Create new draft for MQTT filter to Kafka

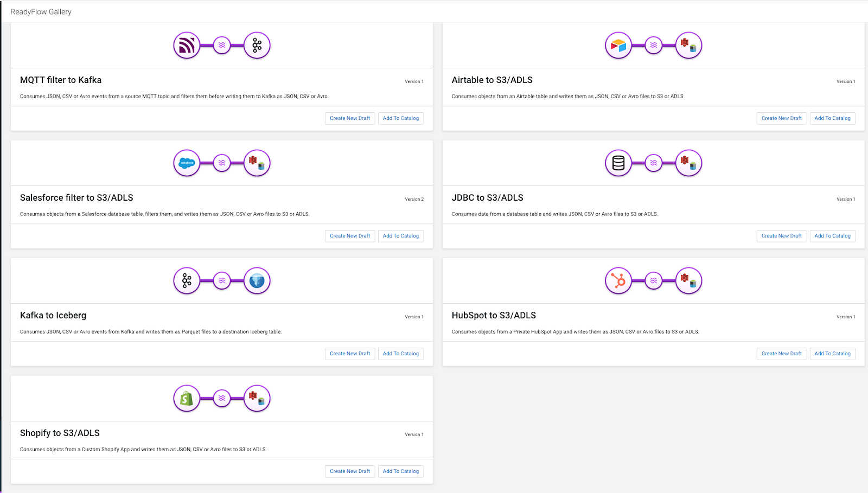(350, 118)
